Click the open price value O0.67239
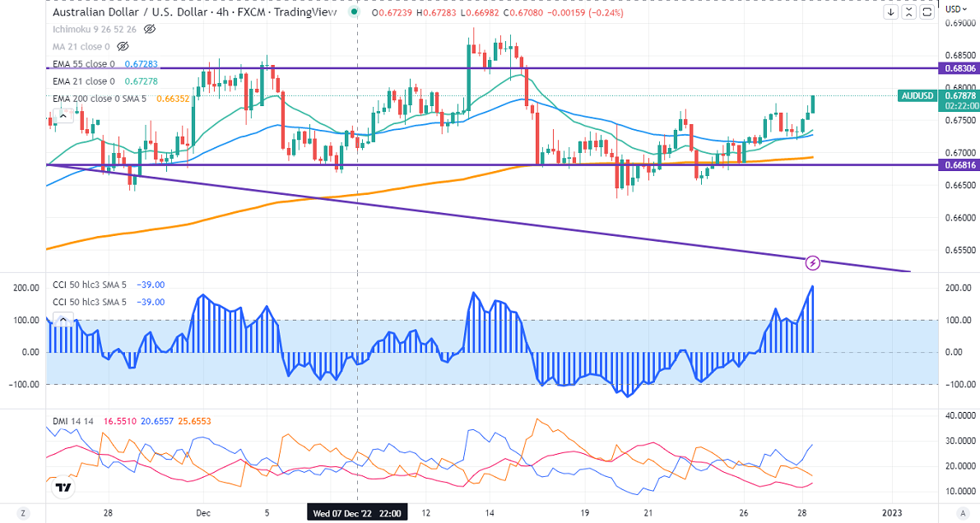This screenshot has width=980, height=523. [x=391, y=12]
